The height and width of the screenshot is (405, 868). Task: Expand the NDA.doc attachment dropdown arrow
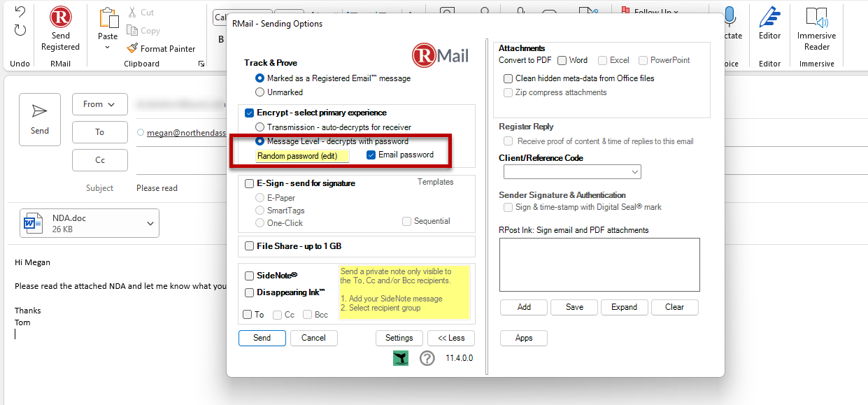click(150, 223)
